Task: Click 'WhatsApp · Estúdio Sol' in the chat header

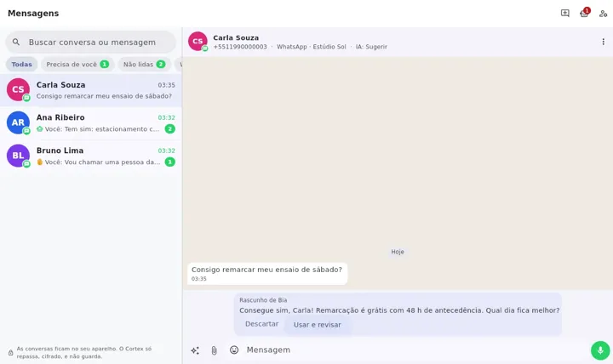Action: [312, 47]
